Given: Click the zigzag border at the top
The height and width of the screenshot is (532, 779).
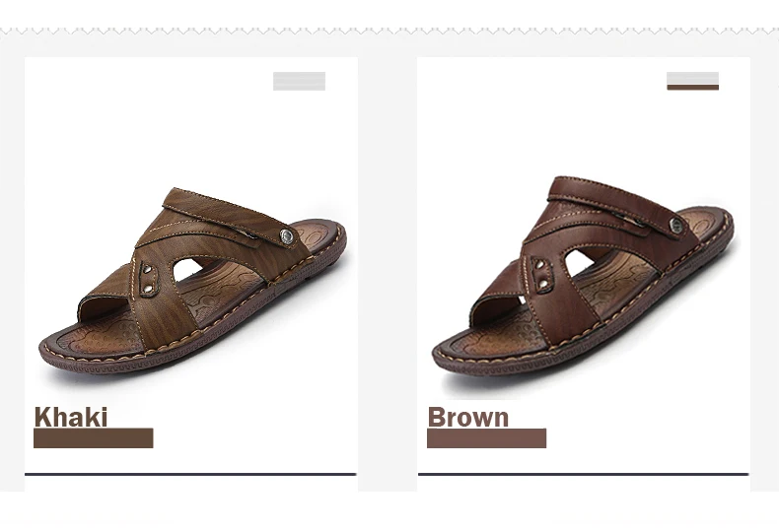Looking at the screenshot, I should pos(389,32).
